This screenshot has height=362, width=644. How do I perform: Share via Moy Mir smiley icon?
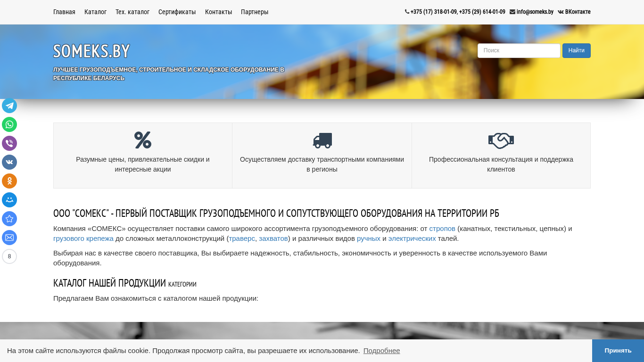[9, 200]
